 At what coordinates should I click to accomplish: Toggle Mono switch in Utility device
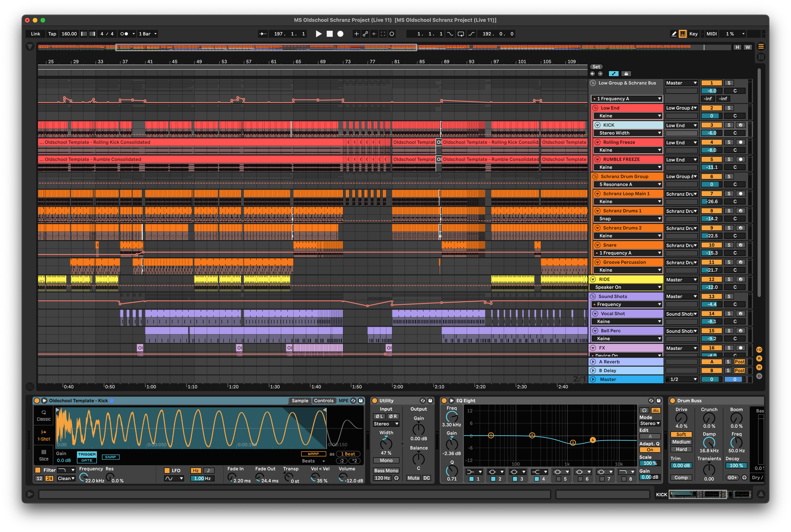coord(386,460)
